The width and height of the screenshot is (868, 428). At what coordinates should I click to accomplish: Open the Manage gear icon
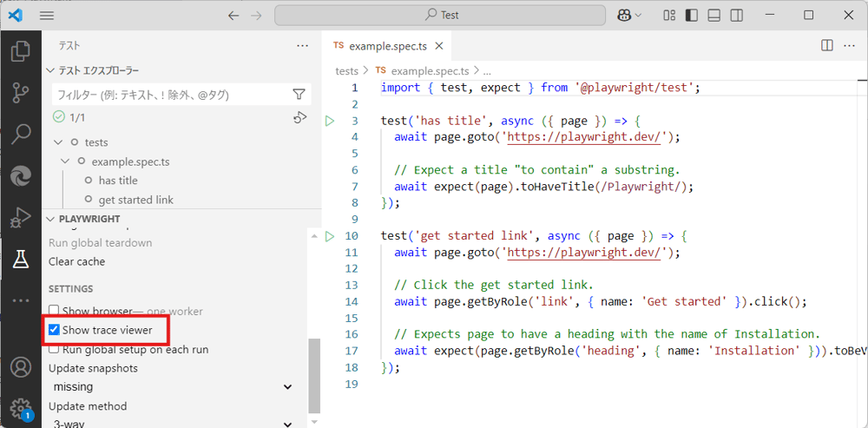pos(21,407)
